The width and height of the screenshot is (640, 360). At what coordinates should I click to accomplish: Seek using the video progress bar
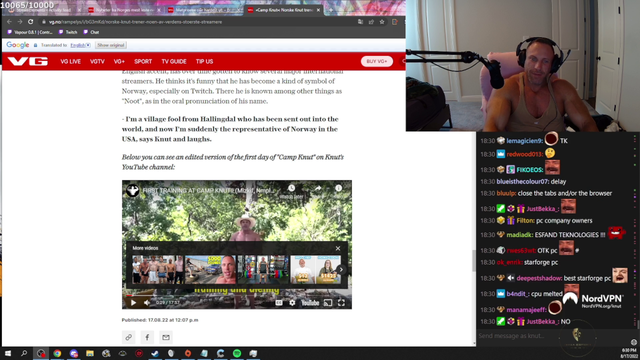pos(237,296)
